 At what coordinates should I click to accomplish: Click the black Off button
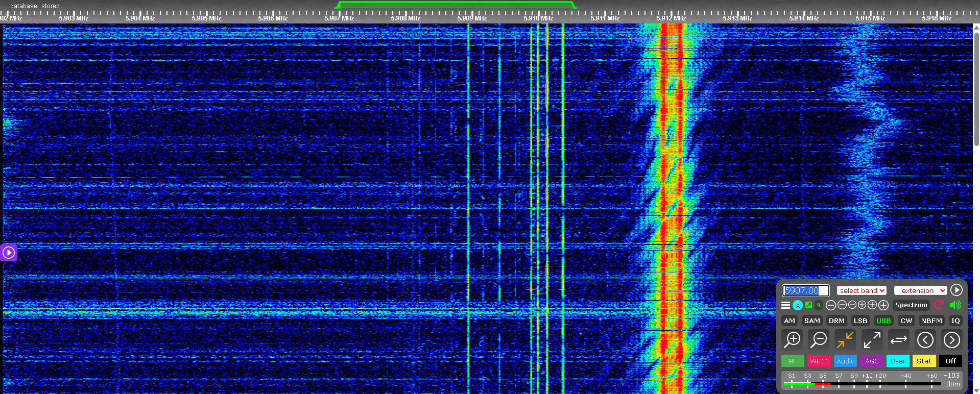tap(950, 361)
